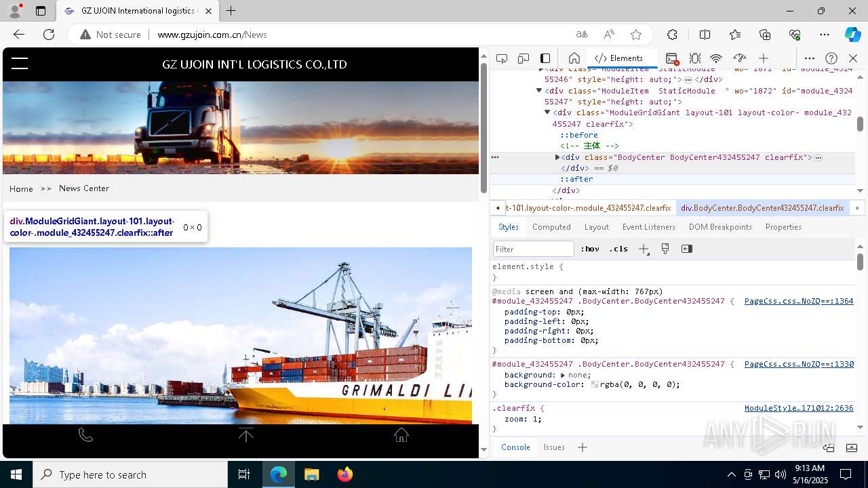Screen dimensions: 868x488
Task: Click the browser Refresh button
Action: point(49,35)
